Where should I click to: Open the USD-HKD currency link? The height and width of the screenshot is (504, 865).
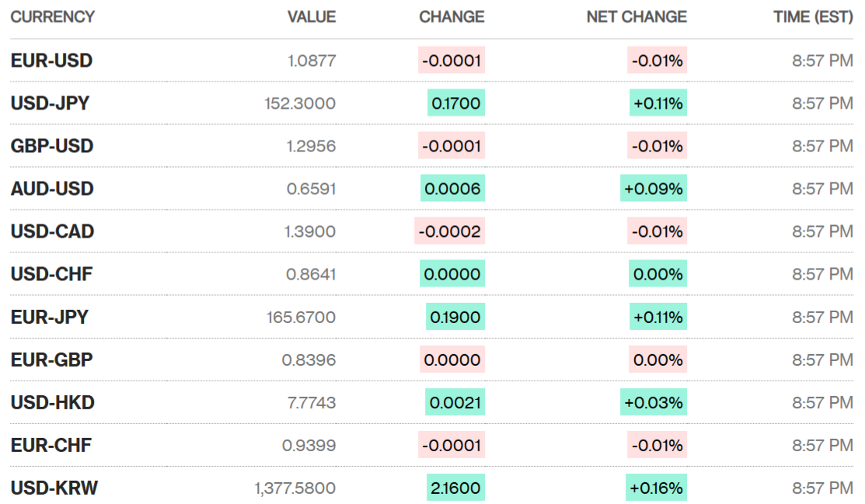tap(52, 402)
